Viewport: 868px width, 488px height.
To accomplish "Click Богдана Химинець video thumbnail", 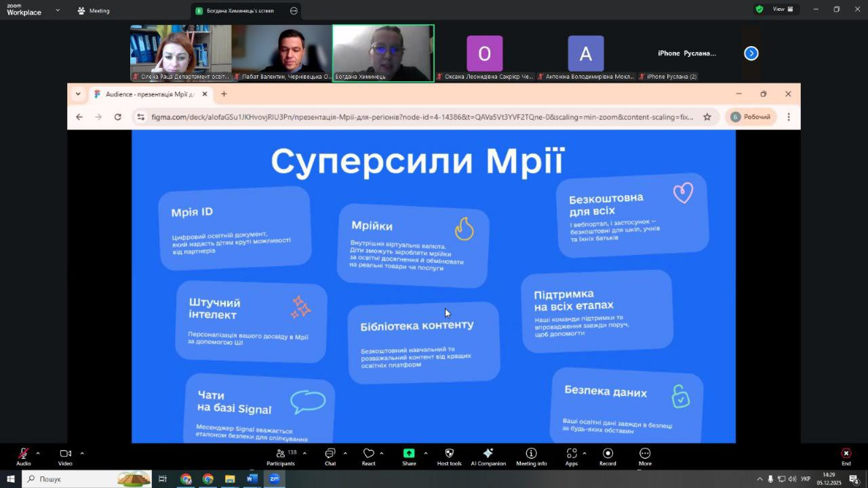I will (x=383, y=53).
